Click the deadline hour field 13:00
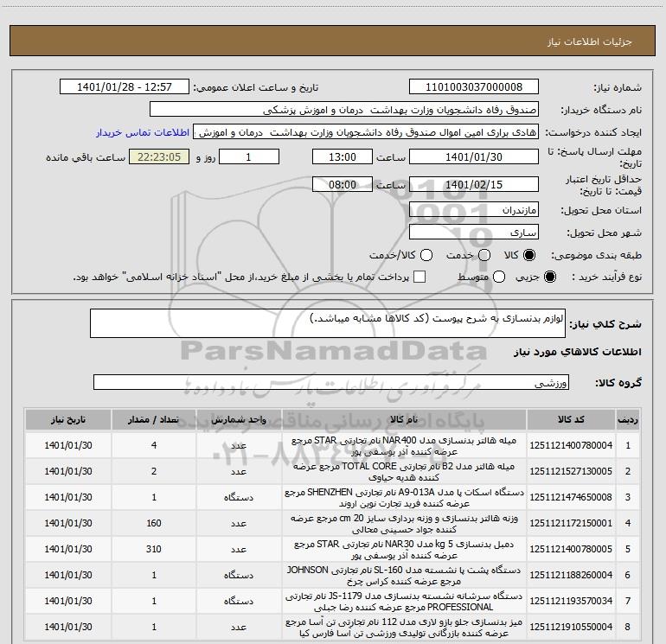 343,156
